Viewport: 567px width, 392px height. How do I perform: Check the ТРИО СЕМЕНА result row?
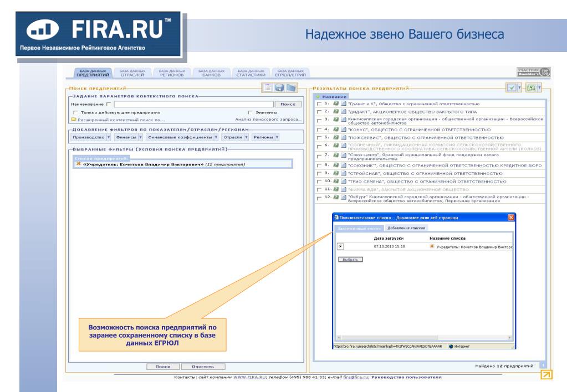(x=319, y=182)
